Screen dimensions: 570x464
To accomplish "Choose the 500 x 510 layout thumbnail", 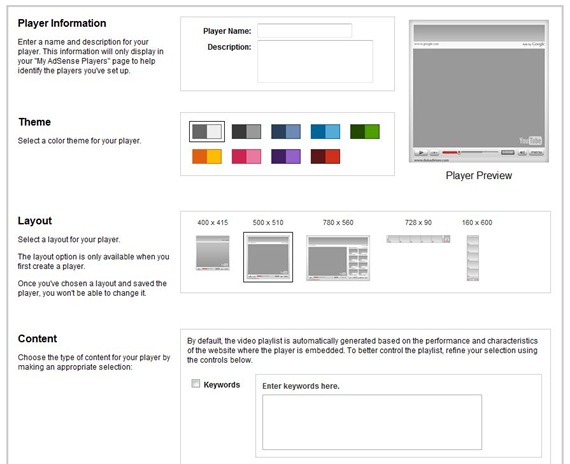I will tap(268, 257).
